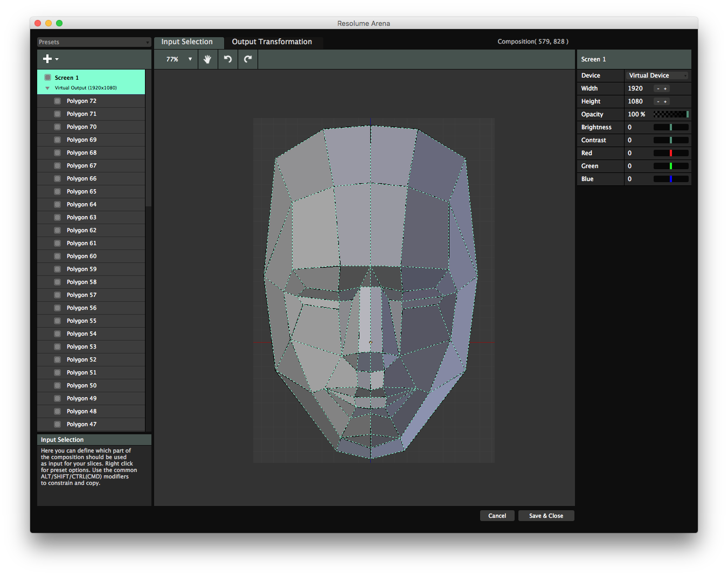This screenshot has height=576, width=728.
Task: Decrease Width with the minus stepper
Action: point(658,89)
